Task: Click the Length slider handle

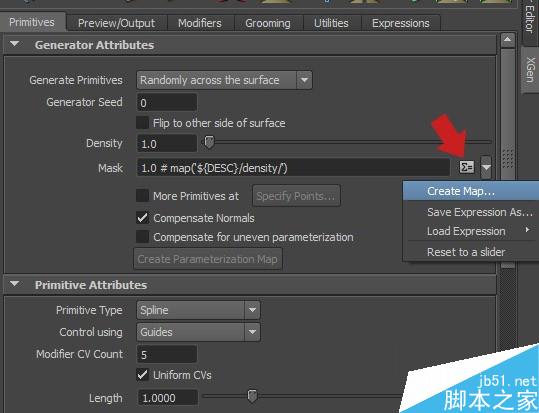Action: click(x=252, y=396)
